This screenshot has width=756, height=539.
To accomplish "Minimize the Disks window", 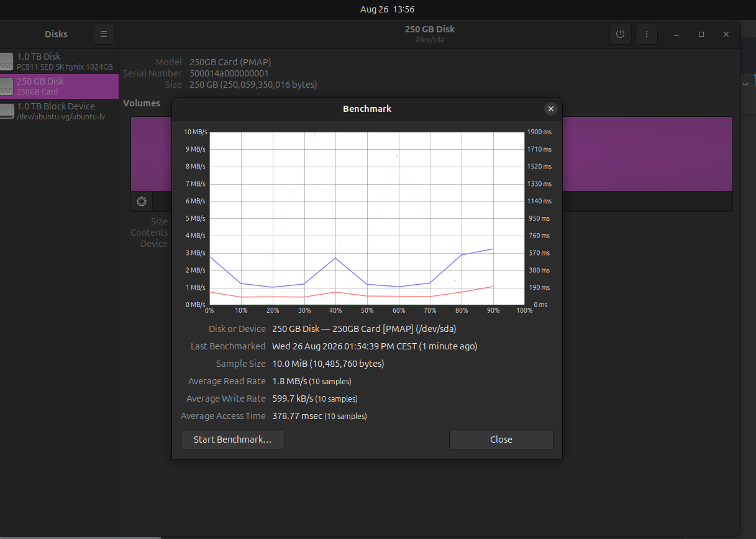I will pos(676,34).
